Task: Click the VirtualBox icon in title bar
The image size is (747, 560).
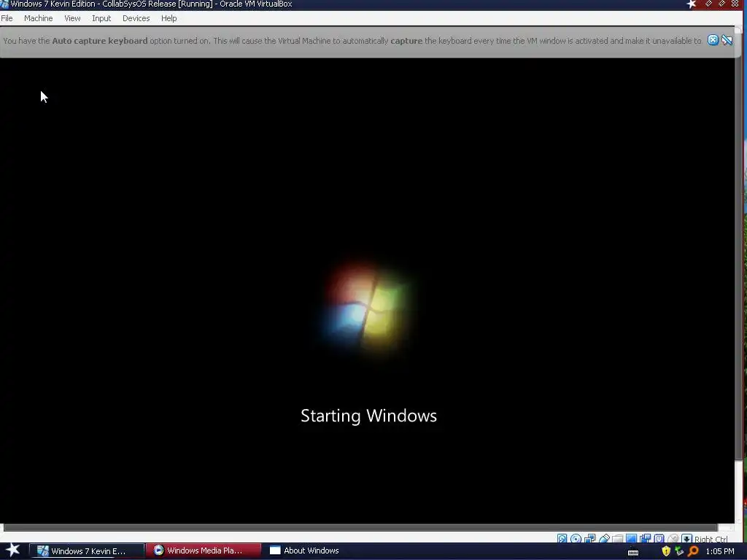Action: (4, 4)
